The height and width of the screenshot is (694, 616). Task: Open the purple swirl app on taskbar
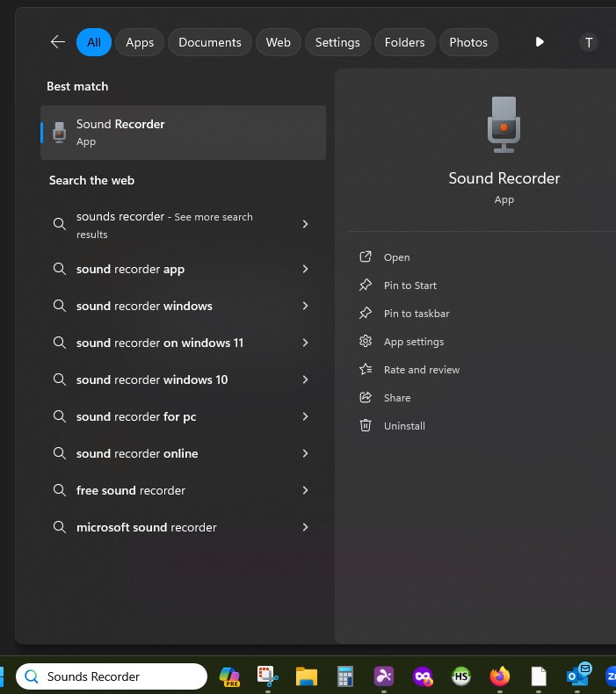[x=384, y=676]
